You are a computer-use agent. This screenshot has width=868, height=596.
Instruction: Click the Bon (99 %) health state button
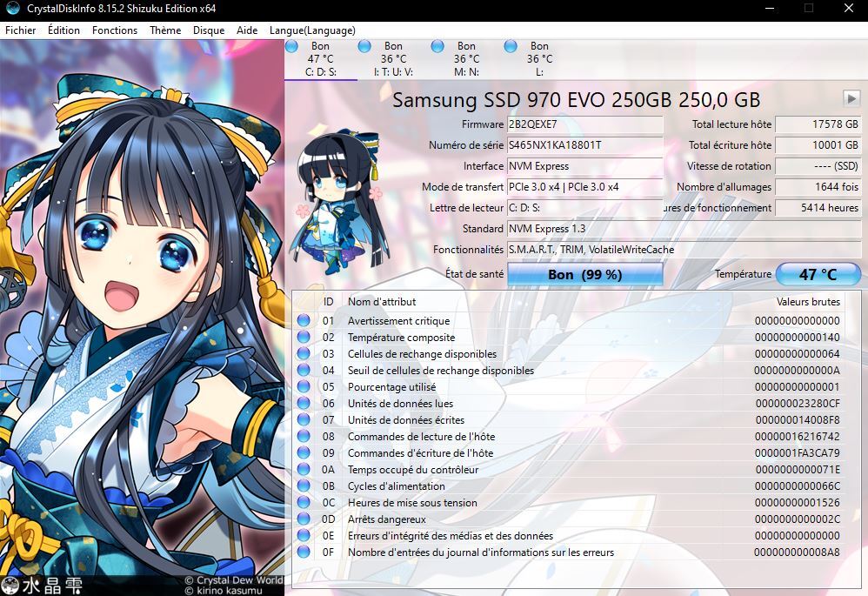[585, 273]
